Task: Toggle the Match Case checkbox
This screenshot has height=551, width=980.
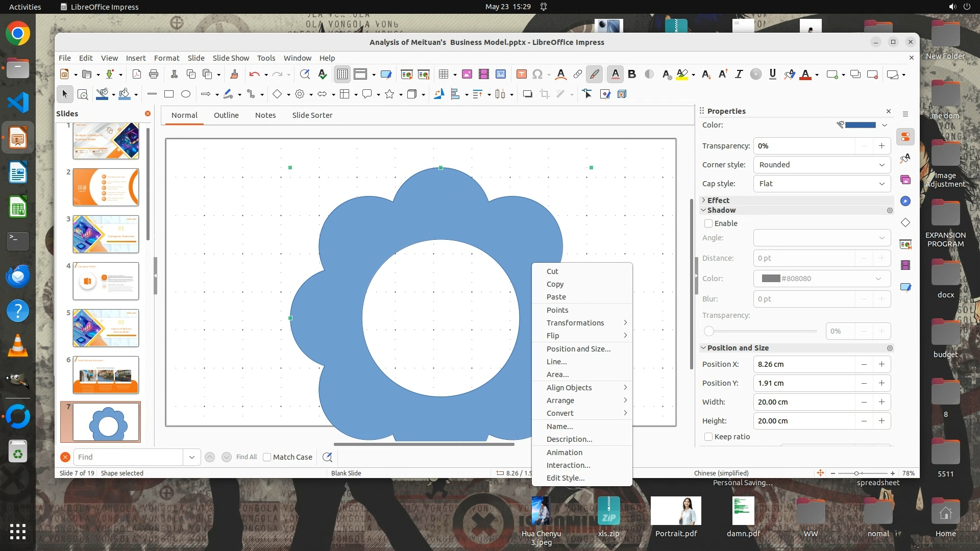Action: click(267, 457)
